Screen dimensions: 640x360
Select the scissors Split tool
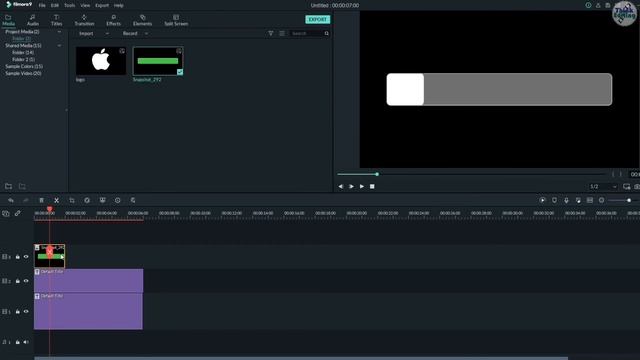pyautogui.click(x=57, y=200)
